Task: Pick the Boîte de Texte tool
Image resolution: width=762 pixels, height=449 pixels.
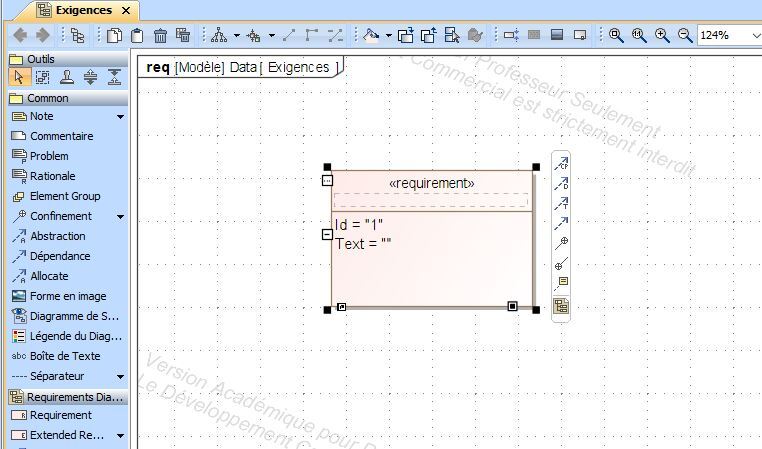Action: [x=64, y=356]
